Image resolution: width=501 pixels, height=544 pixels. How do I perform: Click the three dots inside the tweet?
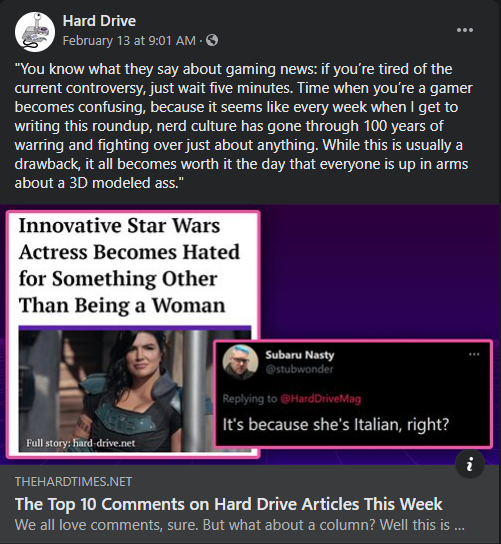(x=474, y=354)
